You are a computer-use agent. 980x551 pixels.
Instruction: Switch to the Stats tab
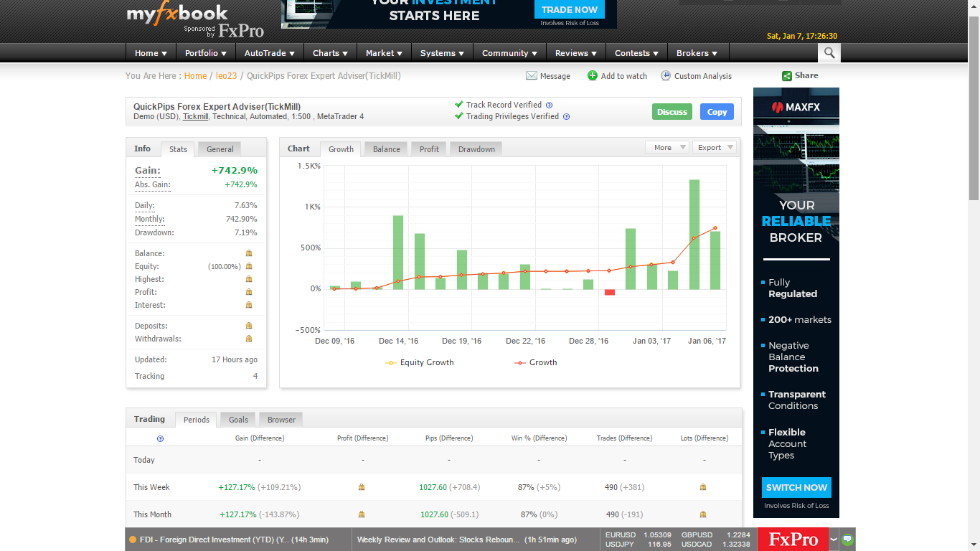[178, 149]
